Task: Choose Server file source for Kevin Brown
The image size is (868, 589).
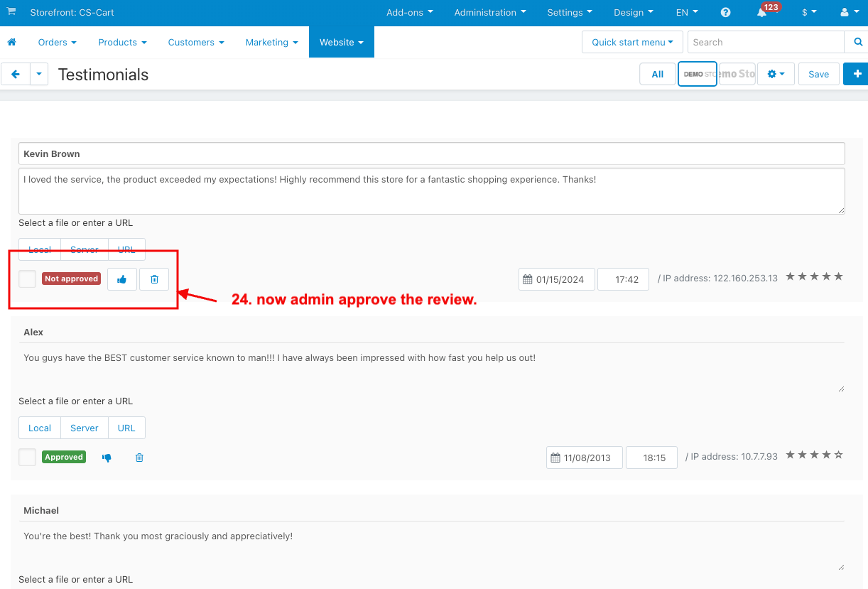Action: click(85, 249)
